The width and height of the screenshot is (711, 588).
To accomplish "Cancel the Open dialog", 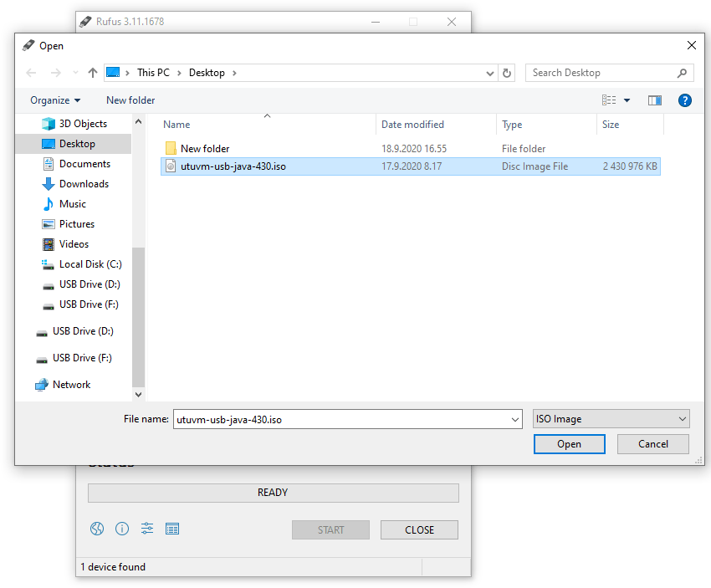I will point(653,444).
